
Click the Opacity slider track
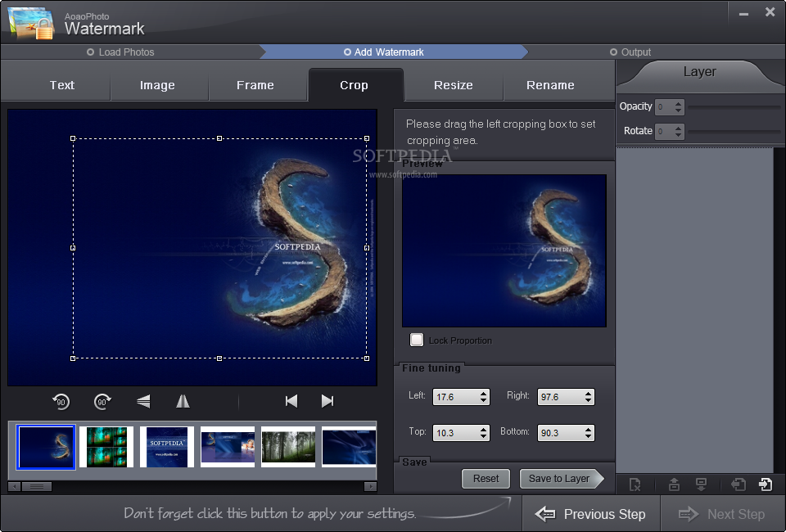[x=734, y=106]
